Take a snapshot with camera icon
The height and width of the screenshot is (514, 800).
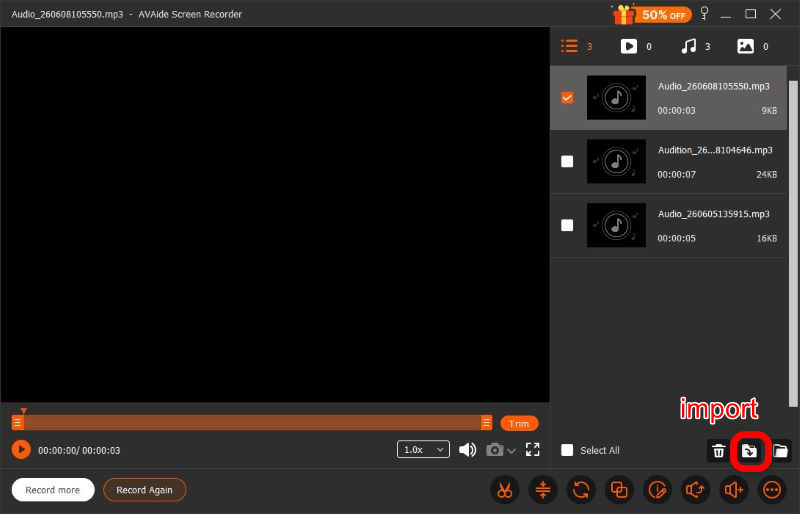click(x=494, y=450)
